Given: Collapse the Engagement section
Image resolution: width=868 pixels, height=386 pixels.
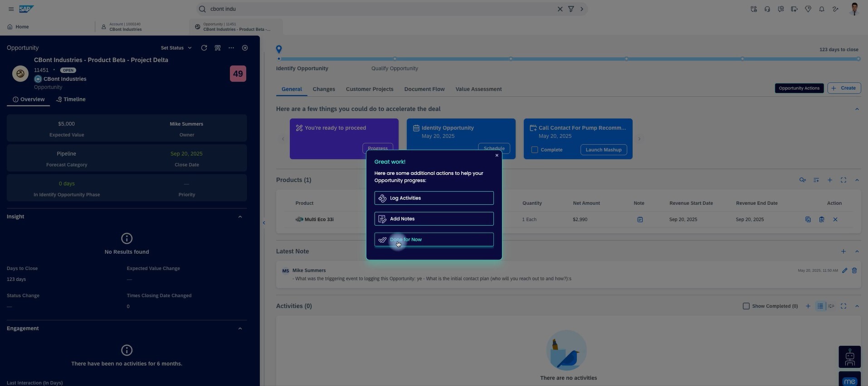Looking at the screenshot, I should point(240,329).
